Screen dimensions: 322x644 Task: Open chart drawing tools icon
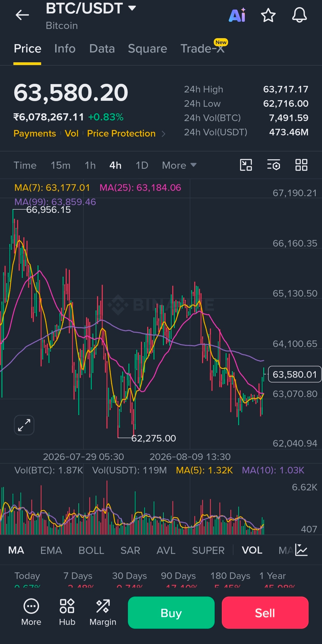[246, 165]
